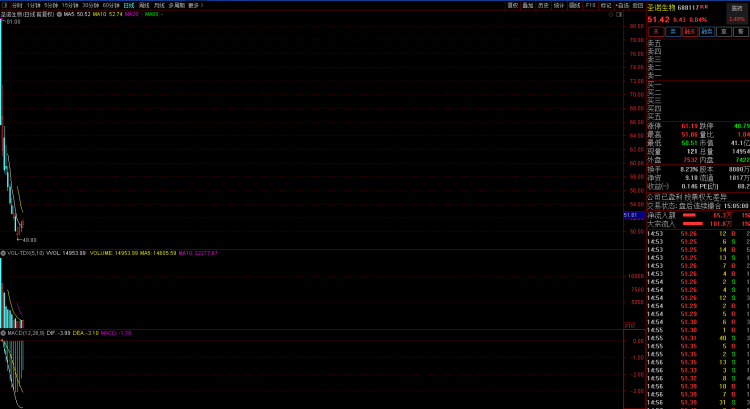Click the 最高 value 51.86
750x409 pixels.
click(689, 135)
